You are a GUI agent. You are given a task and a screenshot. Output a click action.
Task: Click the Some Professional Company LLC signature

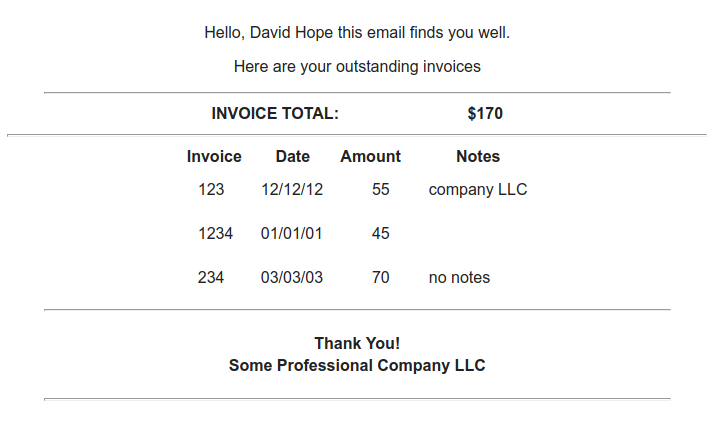(x=357, y=366)
